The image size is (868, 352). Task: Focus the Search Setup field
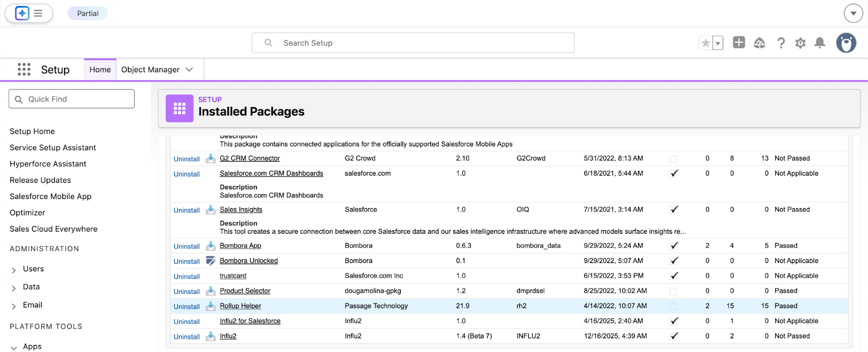[x=413, y=43]
